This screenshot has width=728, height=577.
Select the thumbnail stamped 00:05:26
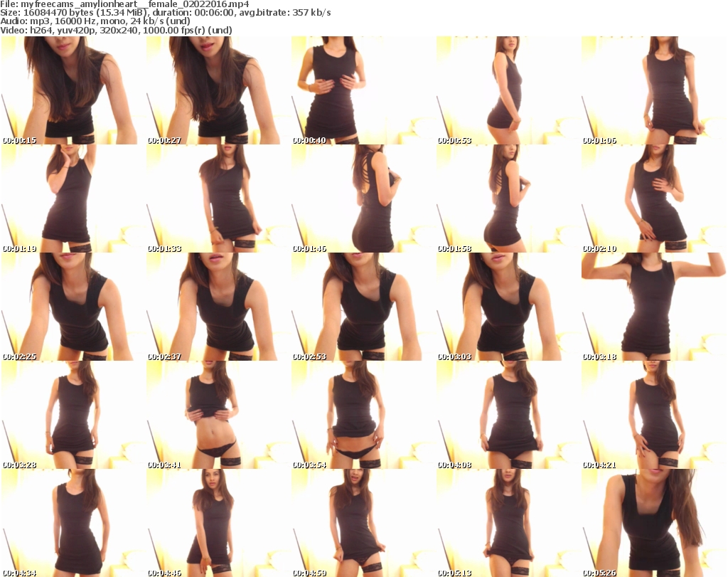click(x=654, y=523)
